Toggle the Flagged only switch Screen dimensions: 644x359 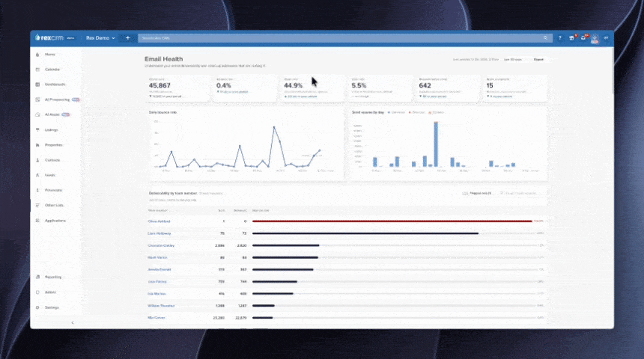465,193
